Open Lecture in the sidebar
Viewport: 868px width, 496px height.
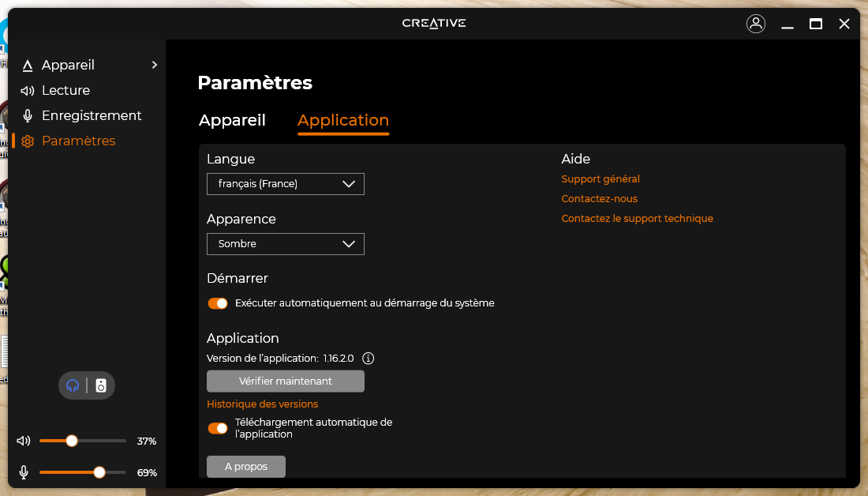point(65,90)
